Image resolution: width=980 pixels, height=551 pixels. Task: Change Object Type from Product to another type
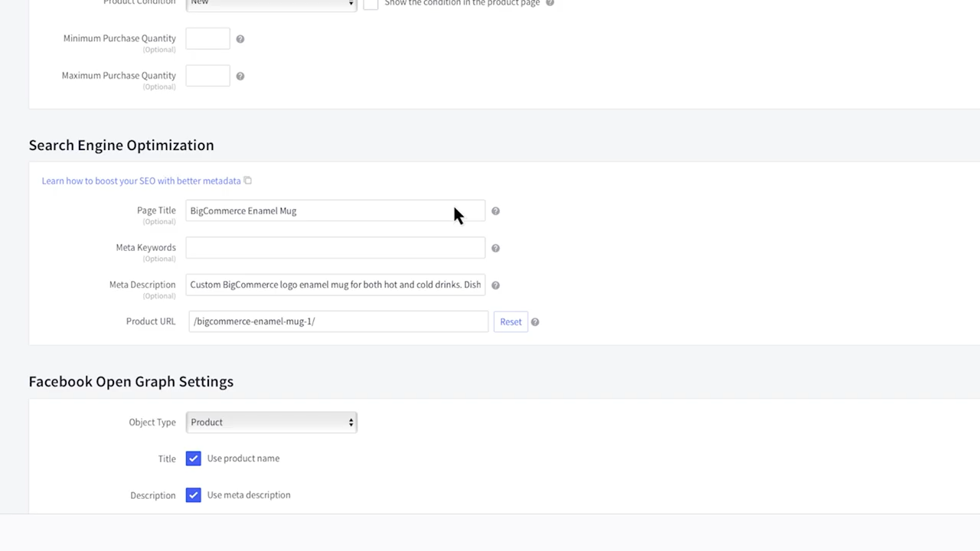271,422
